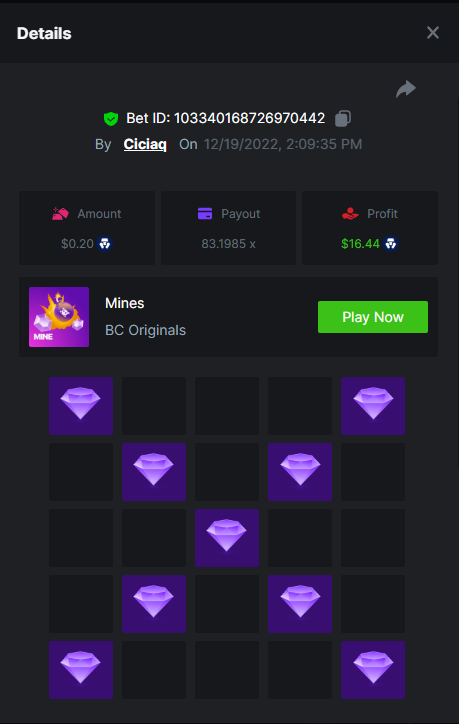Select the bottom-left diamond tile

tap(81, 670)
